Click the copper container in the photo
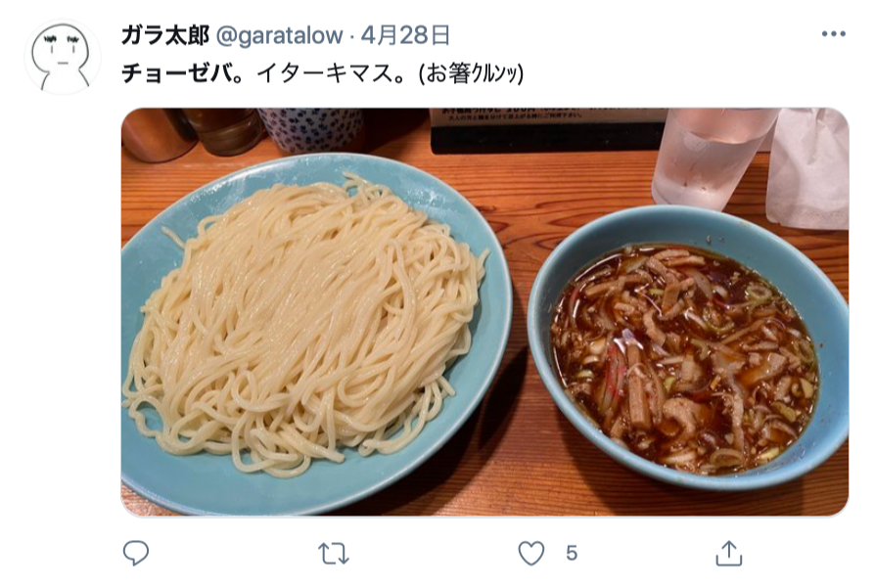875x588 pixels. point(158,134)
